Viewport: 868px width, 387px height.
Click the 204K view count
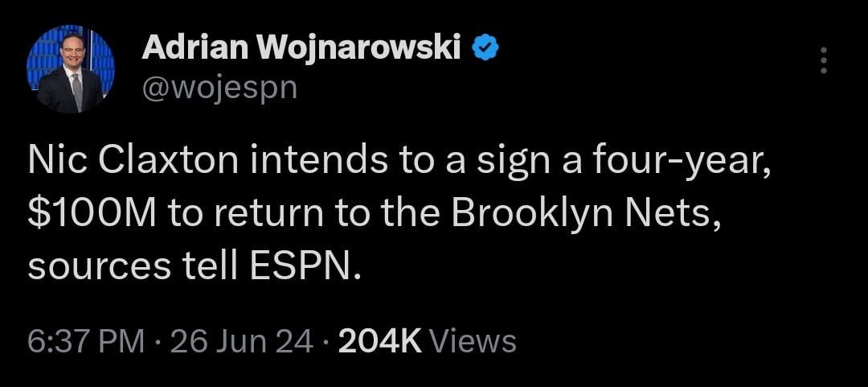pos(380,341)
